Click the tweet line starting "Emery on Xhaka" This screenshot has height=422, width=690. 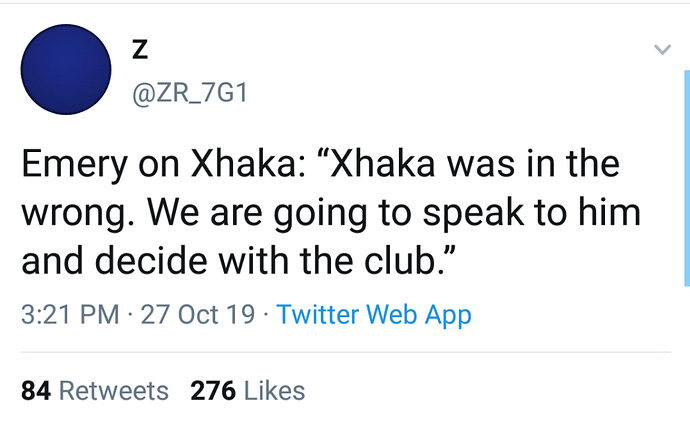pyautogui.click(x=320, y=164)
